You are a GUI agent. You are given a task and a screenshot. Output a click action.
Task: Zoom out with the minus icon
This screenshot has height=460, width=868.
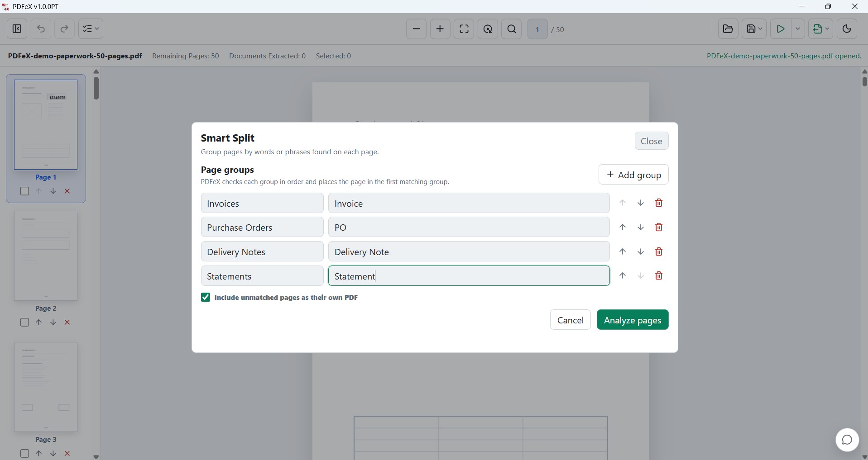coord(416,29)
